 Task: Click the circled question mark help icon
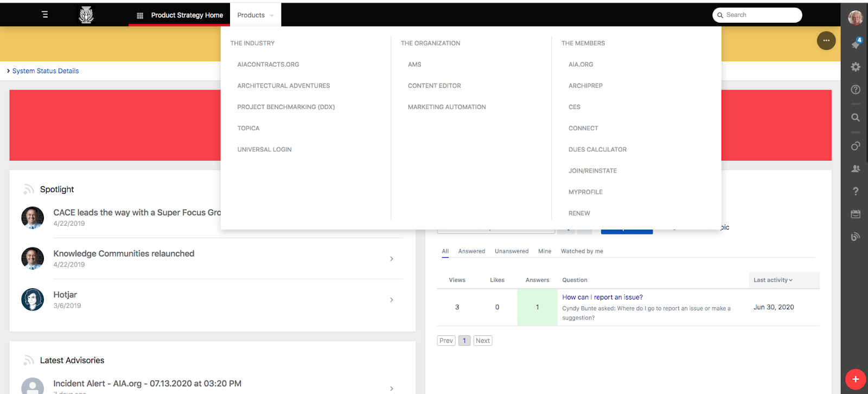coord(856,90)
